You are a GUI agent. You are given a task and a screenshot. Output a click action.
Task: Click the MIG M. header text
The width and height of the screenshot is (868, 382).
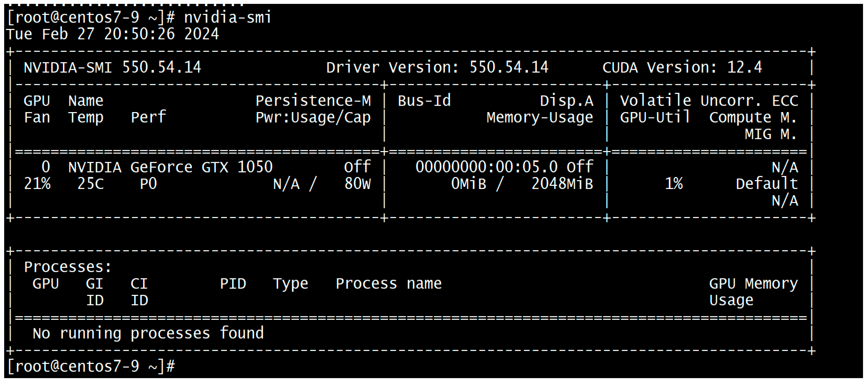tap(770, 134)
